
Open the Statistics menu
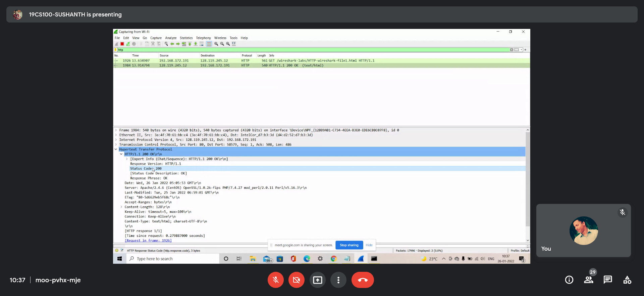(x=186, y=38)
